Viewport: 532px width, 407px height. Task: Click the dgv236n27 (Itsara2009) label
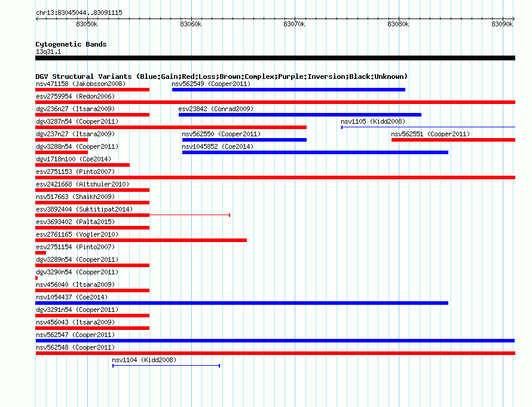point(75,109)
